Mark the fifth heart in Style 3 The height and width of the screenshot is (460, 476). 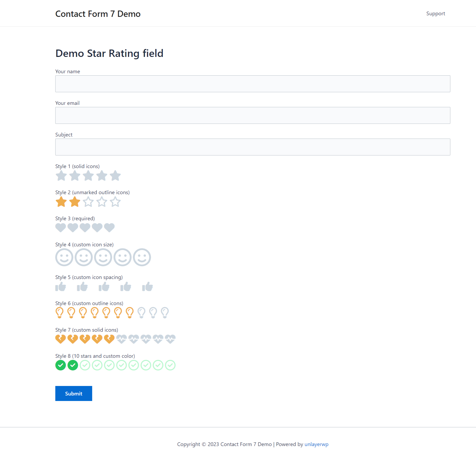[109, 228]
